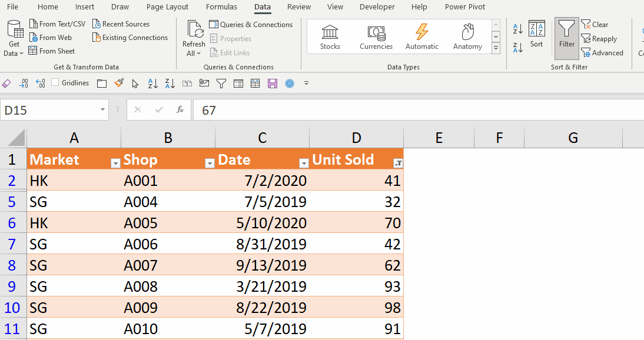
Task: Reapply the current filter
Action: click(x=599, y=38)
